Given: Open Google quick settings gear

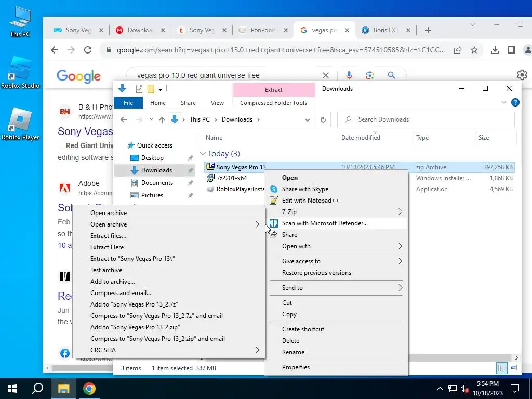Looking at the screenshot, I should (522, 75).
